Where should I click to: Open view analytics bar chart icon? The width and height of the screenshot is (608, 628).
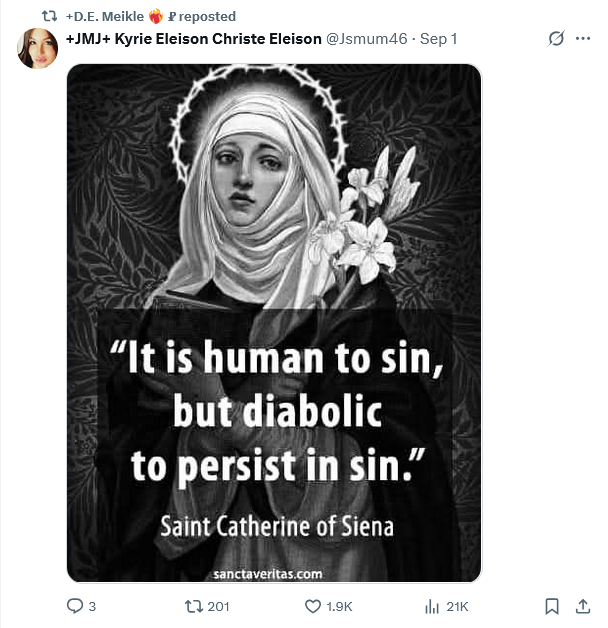pos(432,606)
